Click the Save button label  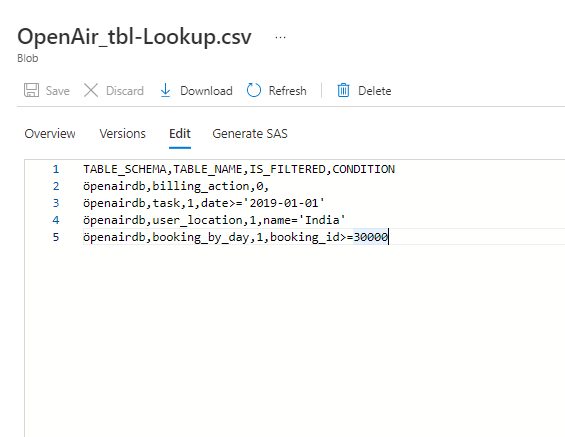coord(58,91)
